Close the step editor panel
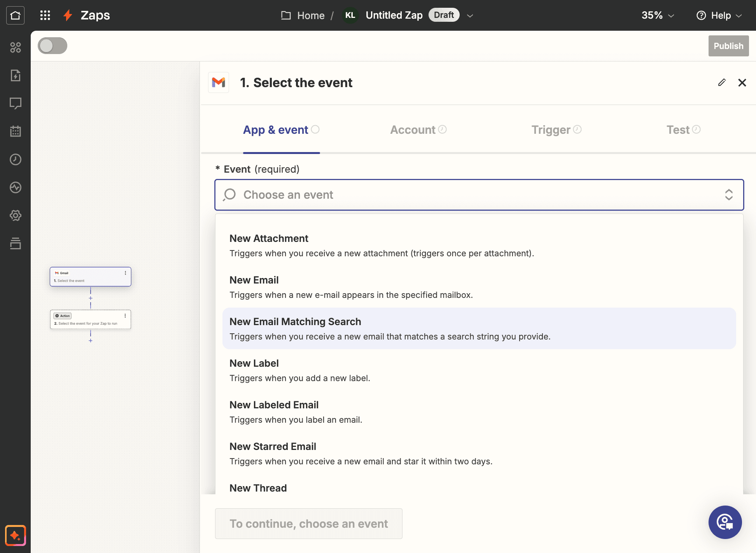This screenshot has width=756, height=553. 742,82
